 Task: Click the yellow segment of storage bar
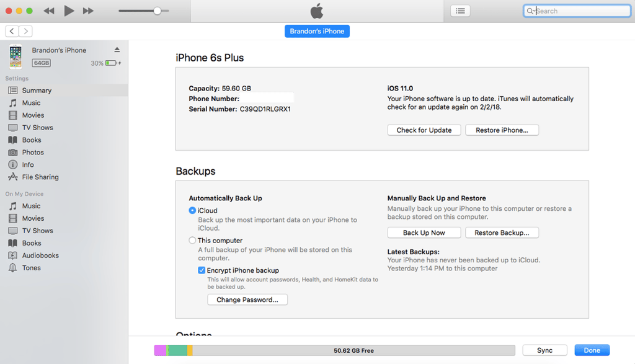pos(190,350)
